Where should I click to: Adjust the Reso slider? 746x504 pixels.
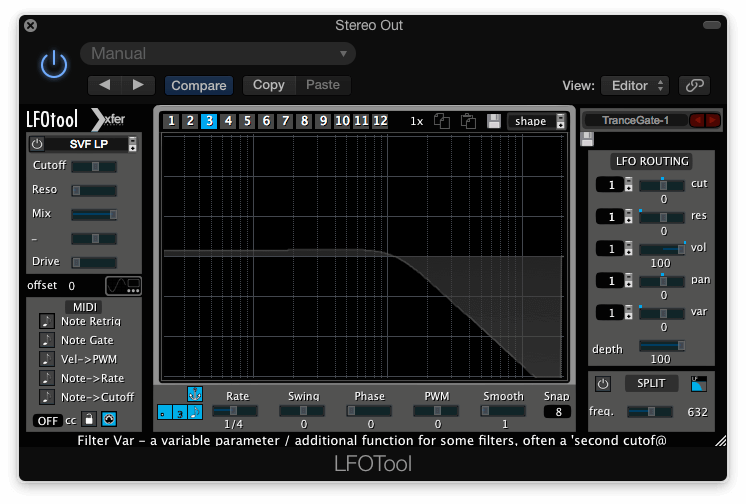tap(94, 191)
